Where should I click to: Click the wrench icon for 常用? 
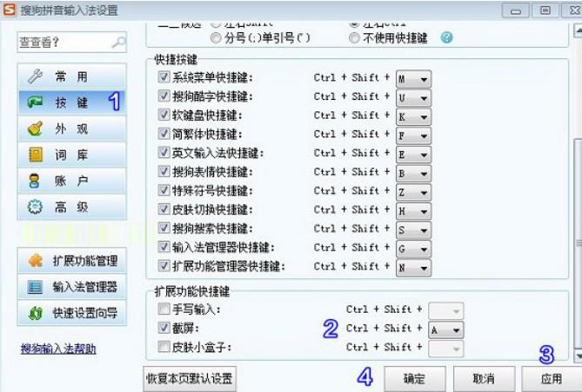click(36, 76)
